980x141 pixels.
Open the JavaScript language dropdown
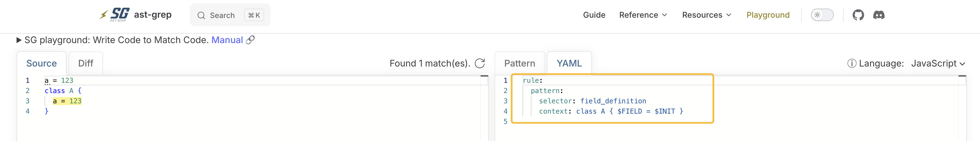938,63
